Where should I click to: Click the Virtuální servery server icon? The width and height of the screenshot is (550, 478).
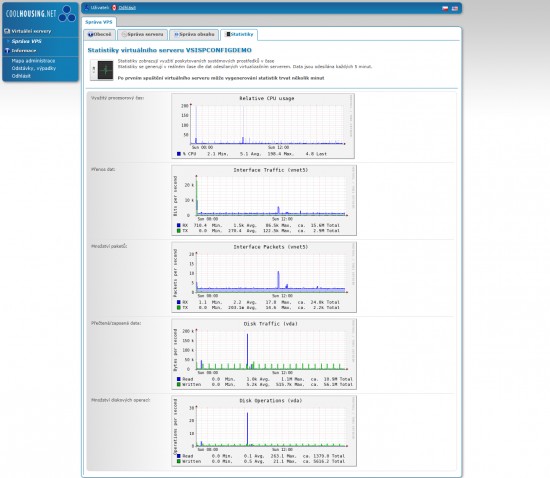[7, 31]
